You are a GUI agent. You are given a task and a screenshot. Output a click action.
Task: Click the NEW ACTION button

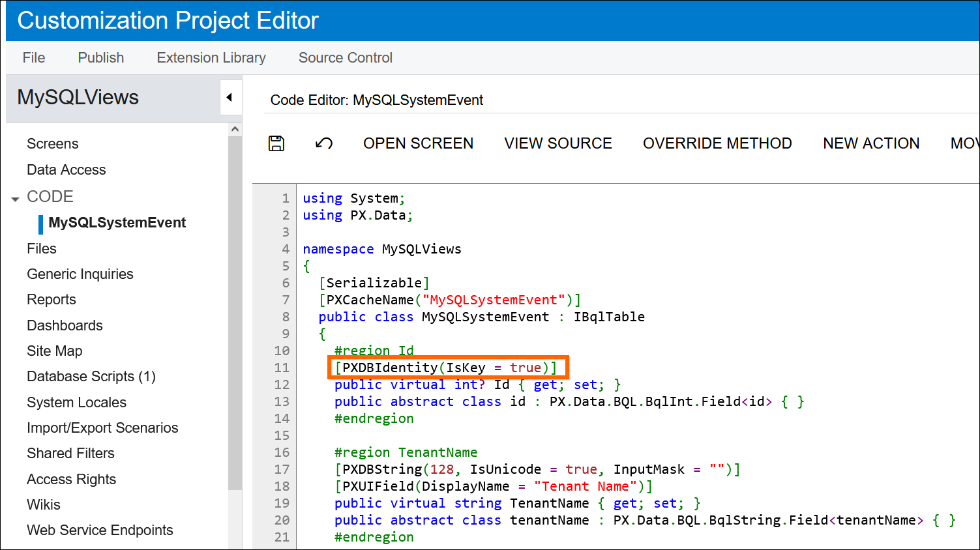871,143
